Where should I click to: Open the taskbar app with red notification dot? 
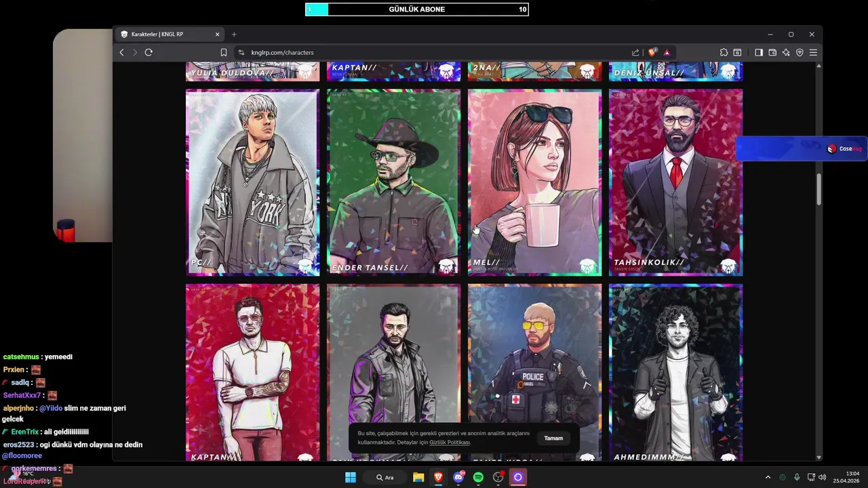(498, 477)
